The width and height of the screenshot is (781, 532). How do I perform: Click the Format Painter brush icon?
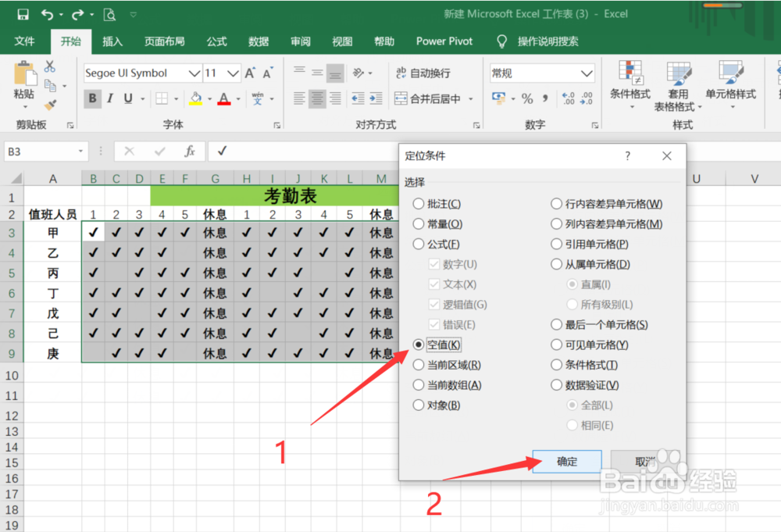(x=50, y=105)
